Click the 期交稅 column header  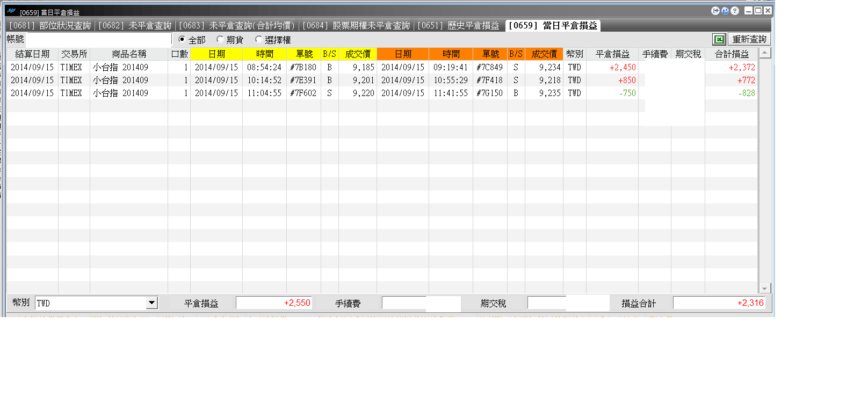coord(688,54)
